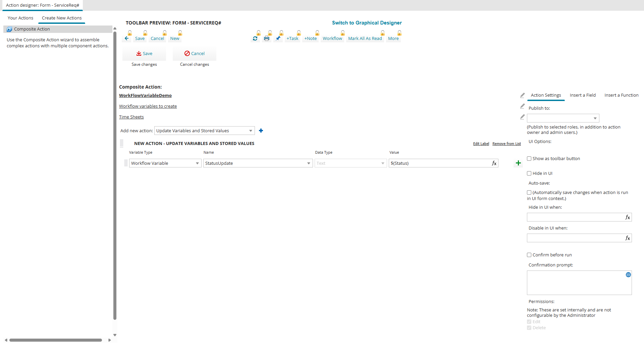Switch to Your Actions tab
The image size is (644, 346).
pos(20,18)
